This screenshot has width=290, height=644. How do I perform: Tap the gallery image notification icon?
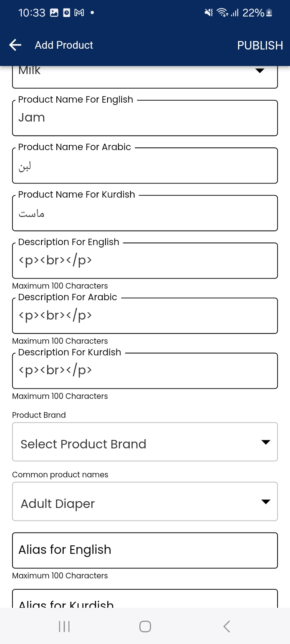pyautogui.click(x=54, y=13)
